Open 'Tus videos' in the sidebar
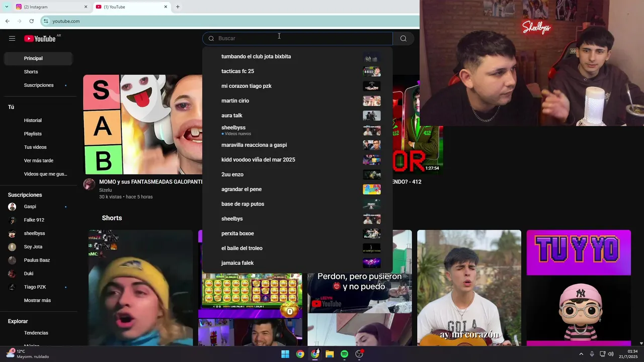644x362 pixels. pyautogui.click(x=38, y=147)
